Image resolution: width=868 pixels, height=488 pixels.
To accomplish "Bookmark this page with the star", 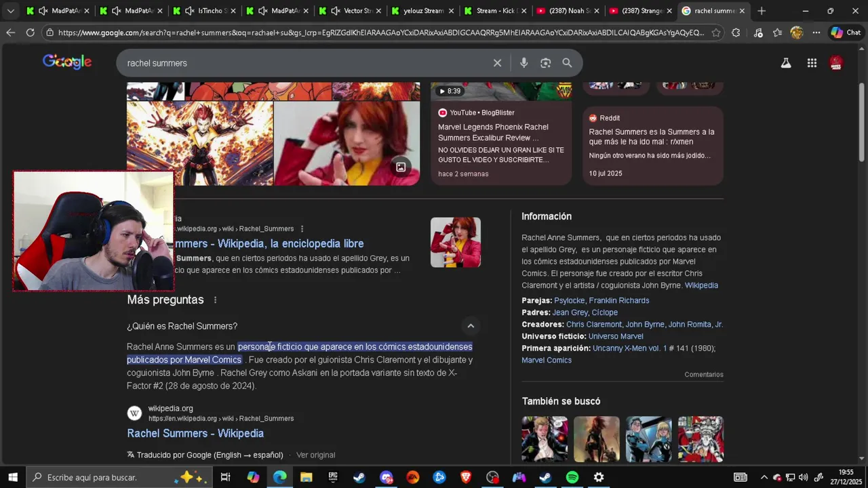I will [x=716, y=33].
